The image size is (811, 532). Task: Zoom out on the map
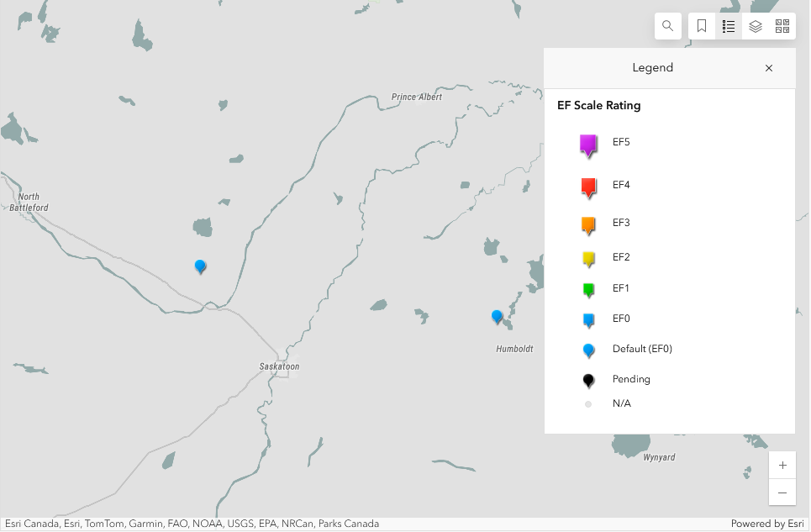click(x=782, y=492)
